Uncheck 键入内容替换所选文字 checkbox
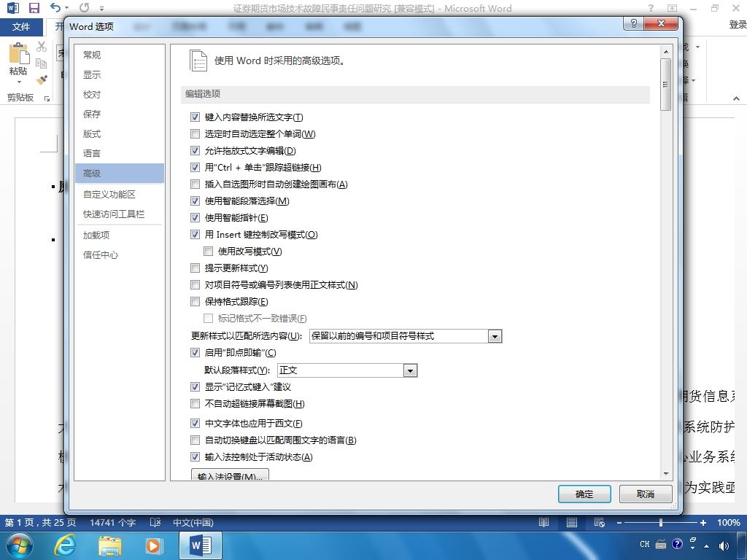The width and height of the screenshot is (747, 560). click(x=195, y=117)
